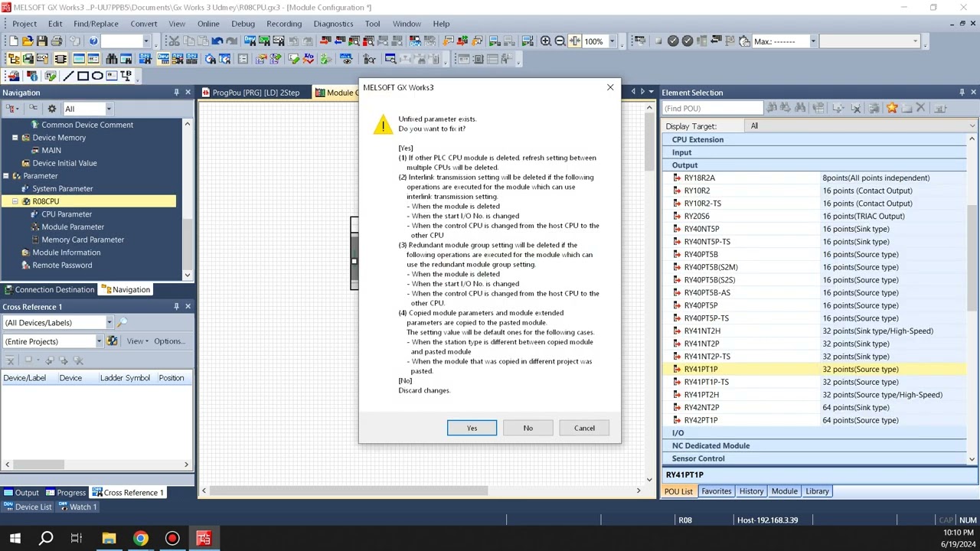Open the zoom percentage dropdown
This screenshot has width=980, height=551.
point(612,41)
